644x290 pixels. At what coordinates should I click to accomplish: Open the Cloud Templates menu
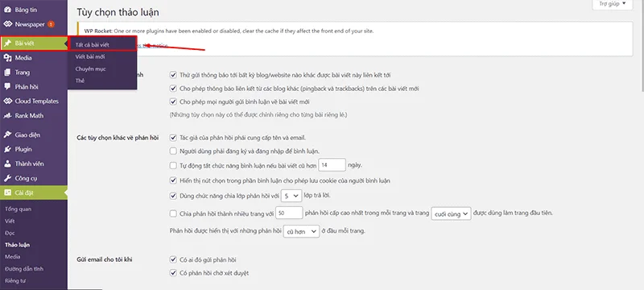point(34,101)
